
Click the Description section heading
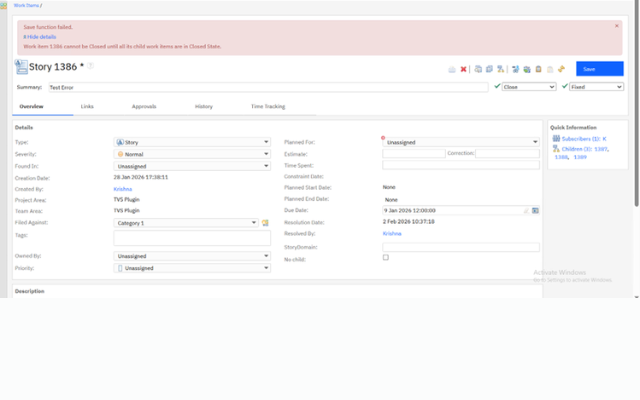tap(29, 291)
